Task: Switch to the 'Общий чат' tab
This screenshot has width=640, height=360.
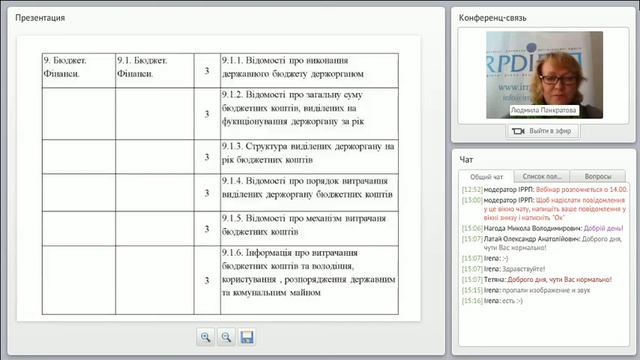Action: [x=486, y=177]
